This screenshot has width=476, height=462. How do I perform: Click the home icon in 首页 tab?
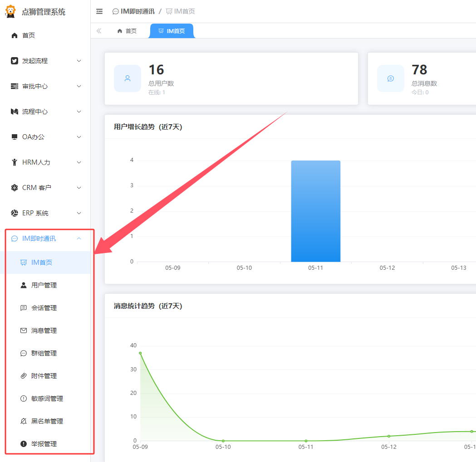click(120, 31)
